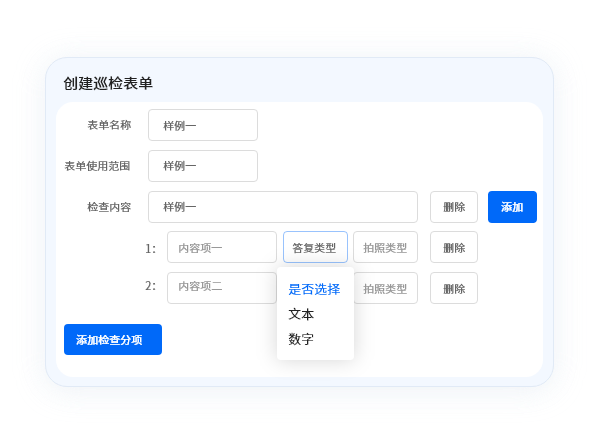The width and height of the screenshot is (599, 444).
Task: Click the 内容项二 input field
Action: (222, 288)
